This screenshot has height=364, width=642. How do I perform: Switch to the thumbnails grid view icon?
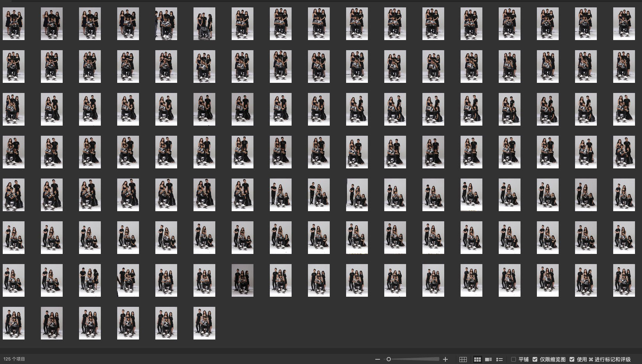(477, 359)
